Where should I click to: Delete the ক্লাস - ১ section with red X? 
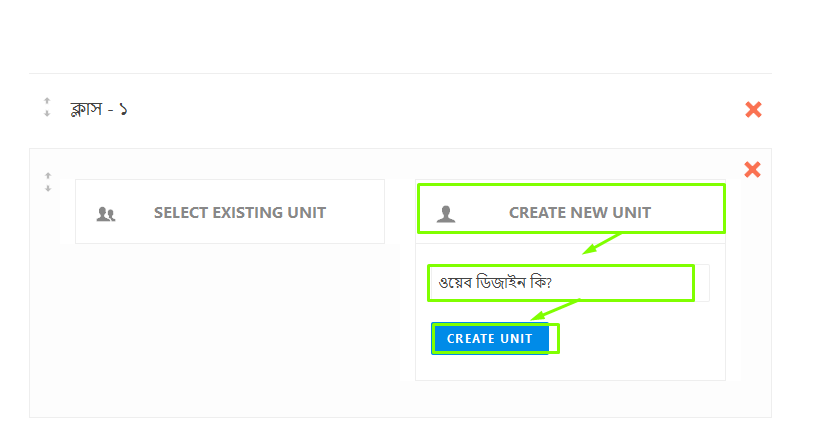(753, 109)
